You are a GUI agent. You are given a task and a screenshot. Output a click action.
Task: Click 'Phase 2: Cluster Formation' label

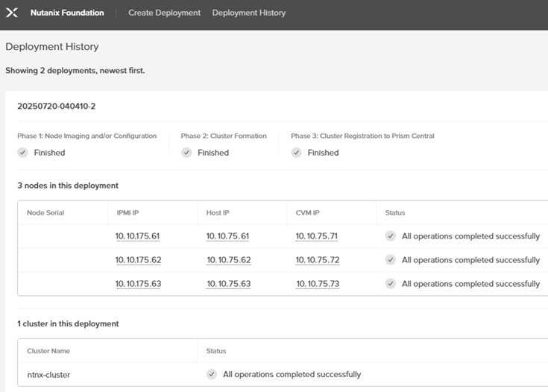point(224,136)
